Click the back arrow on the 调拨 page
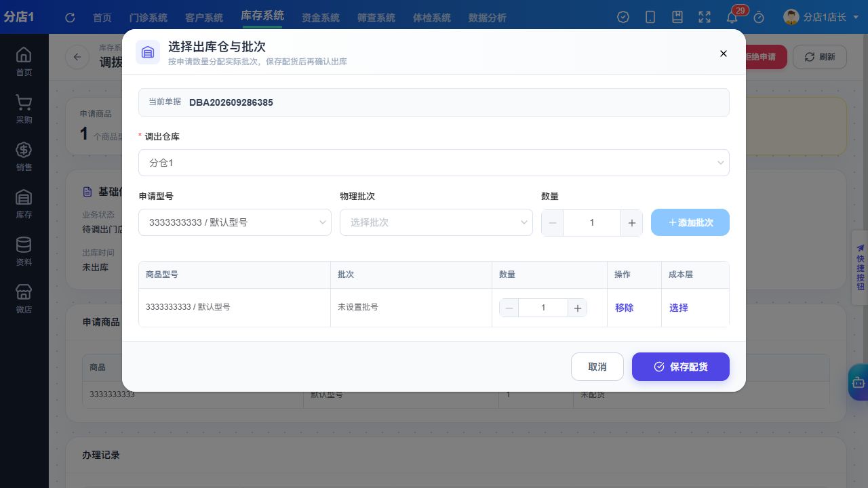 pos(77,57)
